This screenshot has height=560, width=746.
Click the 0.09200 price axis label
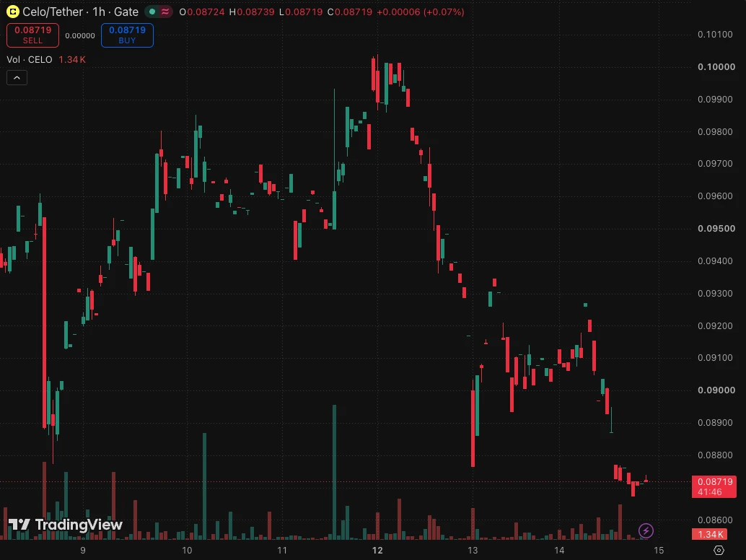click(715, 326)
